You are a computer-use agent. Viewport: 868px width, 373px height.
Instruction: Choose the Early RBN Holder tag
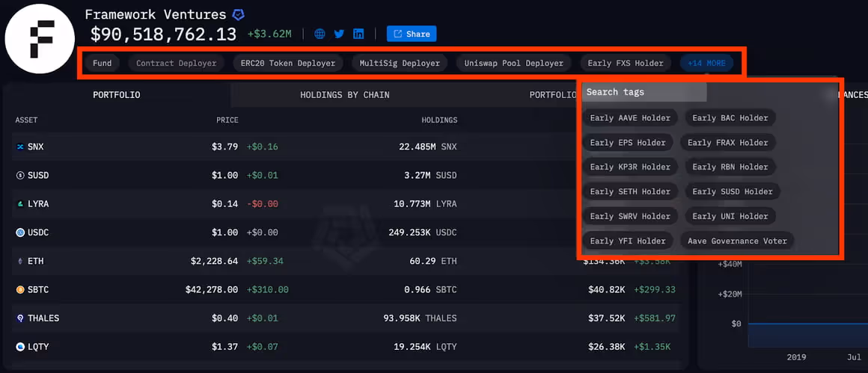(730, 167)
